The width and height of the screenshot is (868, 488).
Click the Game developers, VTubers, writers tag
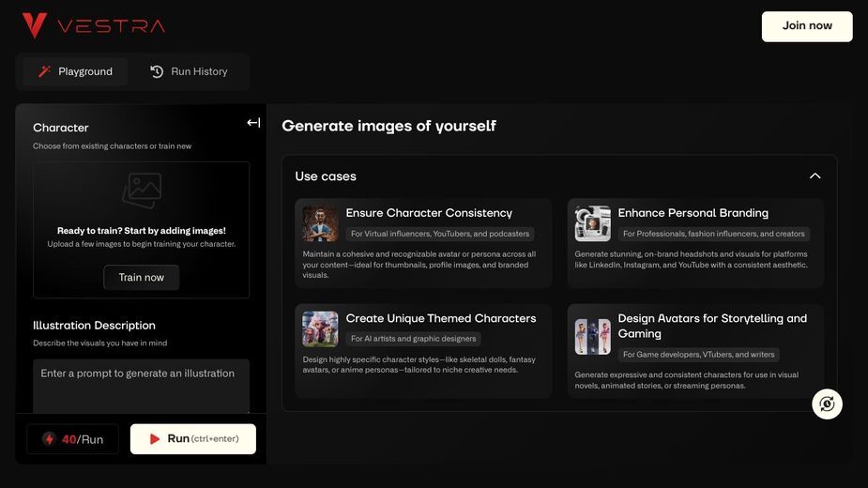tap(698, 355)
